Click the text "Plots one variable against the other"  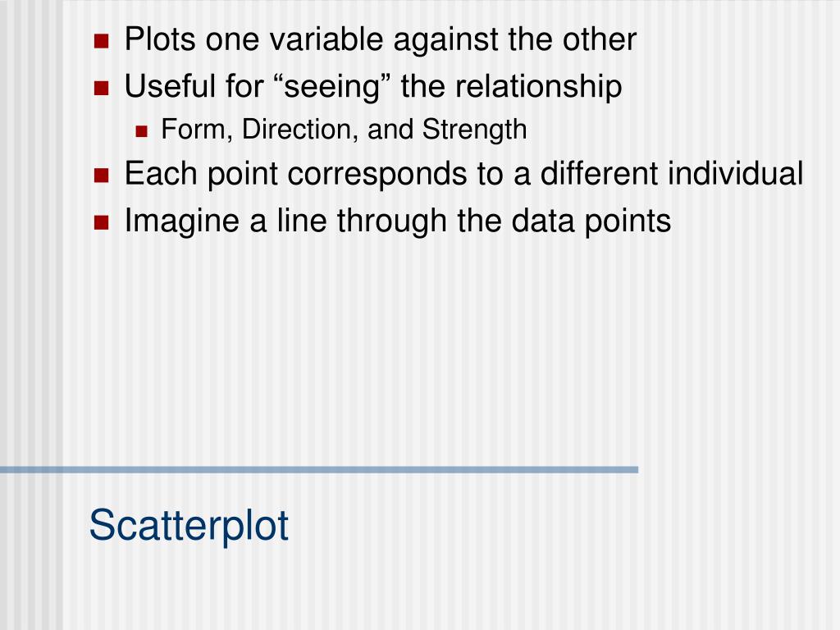(x=381, y=39)
